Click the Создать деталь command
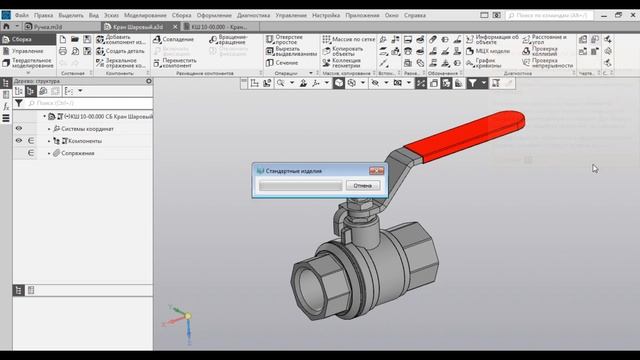The height and width of the screenshot is (360, 640). pos(120,51)
